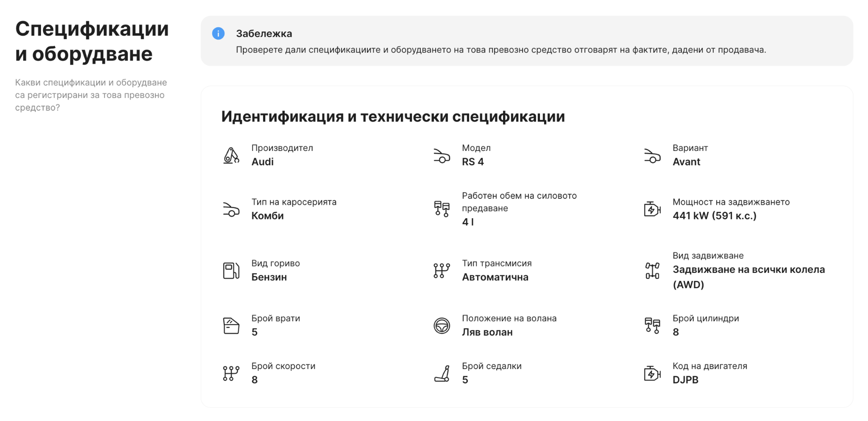Click the seat icon next to Брой седалки

click(442, 373)
